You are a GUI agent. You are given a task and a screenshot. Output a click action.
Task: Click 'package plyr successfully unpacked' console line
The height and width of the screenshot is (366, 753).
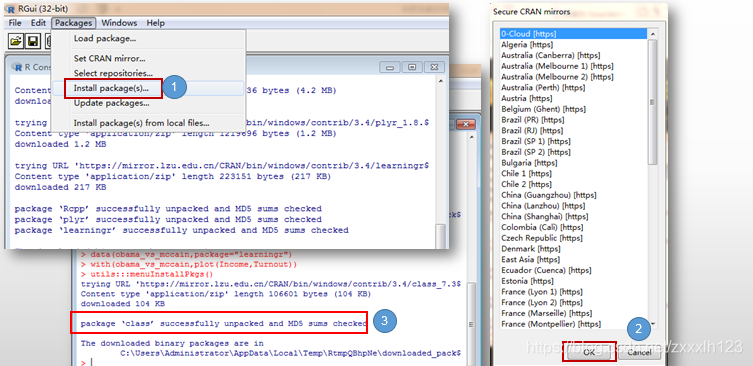[168, 219]
